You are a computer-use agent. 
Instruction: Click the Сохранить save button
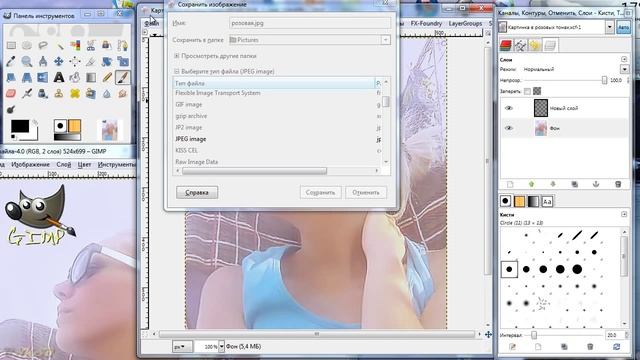pyautogui.click(x=320, y=192)
